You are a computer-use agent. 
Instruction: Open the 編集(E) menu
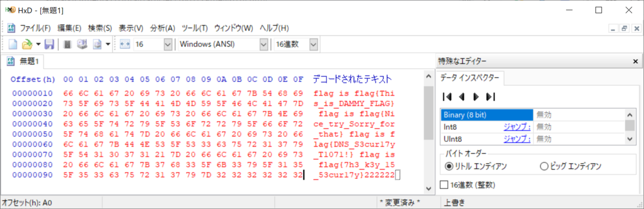tap(69, 28)
